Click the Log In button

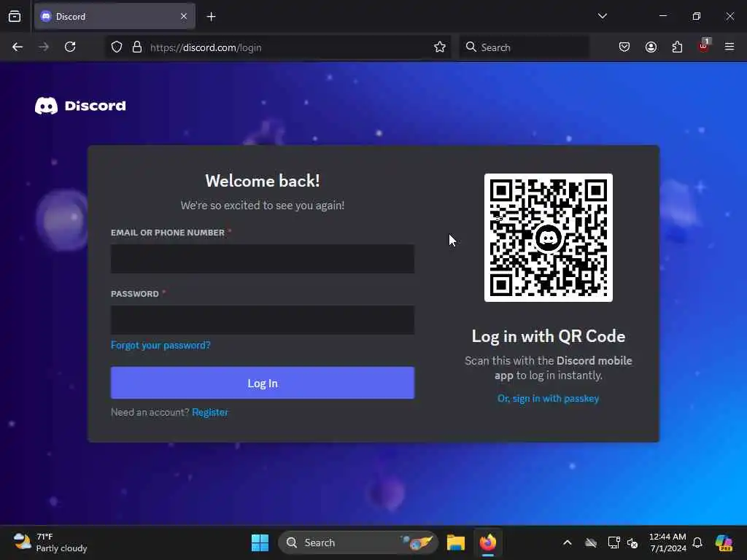click(x=263, y=383)
